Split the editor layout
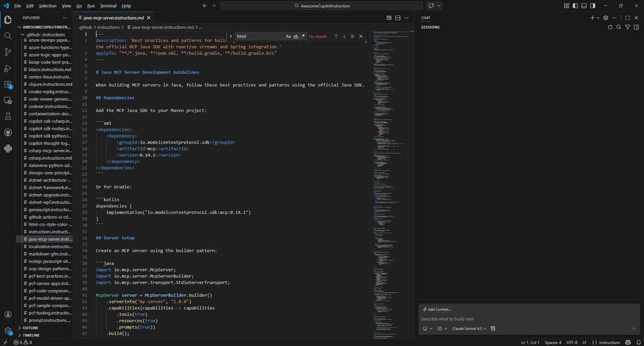Image resolution: width=644 pixels, height=346 pixels. (x=398, y=18)
